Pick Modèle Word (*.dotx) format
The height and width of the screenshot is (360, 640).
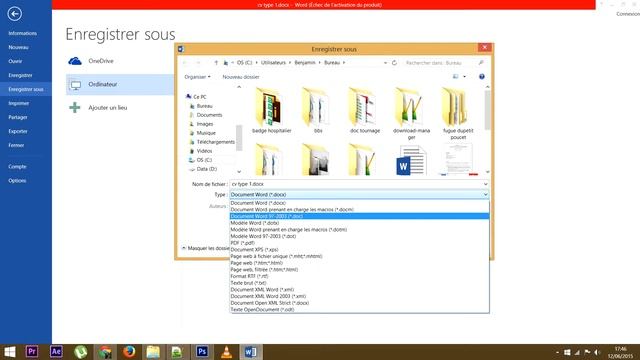pyautogui.click(x=359, y=223)
